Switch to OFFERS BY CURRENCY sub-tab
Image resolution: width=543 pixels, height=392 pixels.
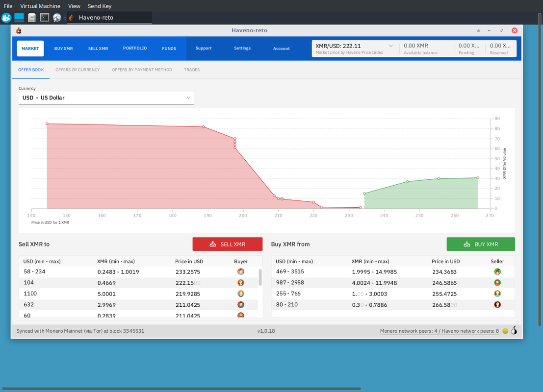click(78, 70)
